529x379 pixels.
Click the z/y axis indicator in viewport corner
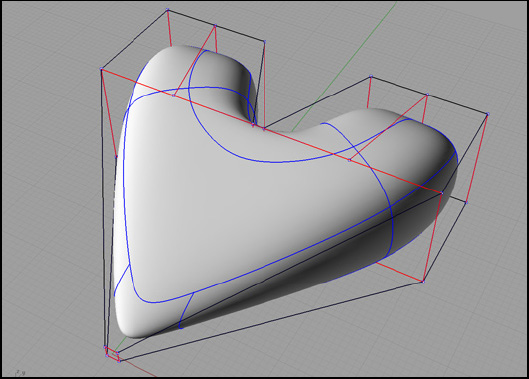pyautogui.click(x=21, y=373)
